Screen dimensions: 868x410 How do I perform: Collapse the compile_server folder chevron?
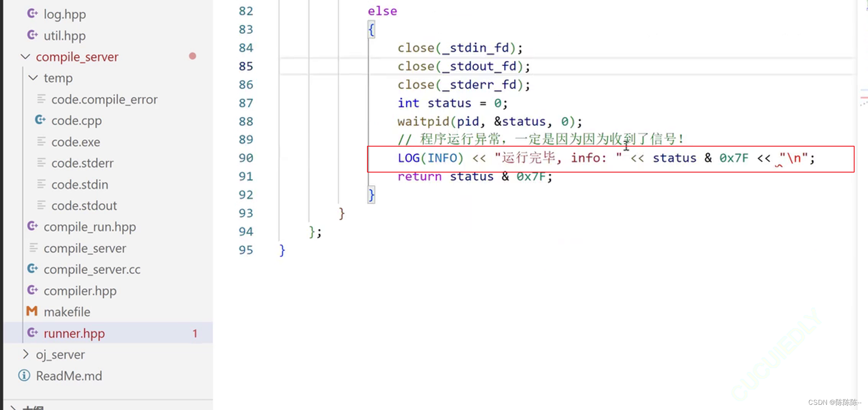[26, 57]
